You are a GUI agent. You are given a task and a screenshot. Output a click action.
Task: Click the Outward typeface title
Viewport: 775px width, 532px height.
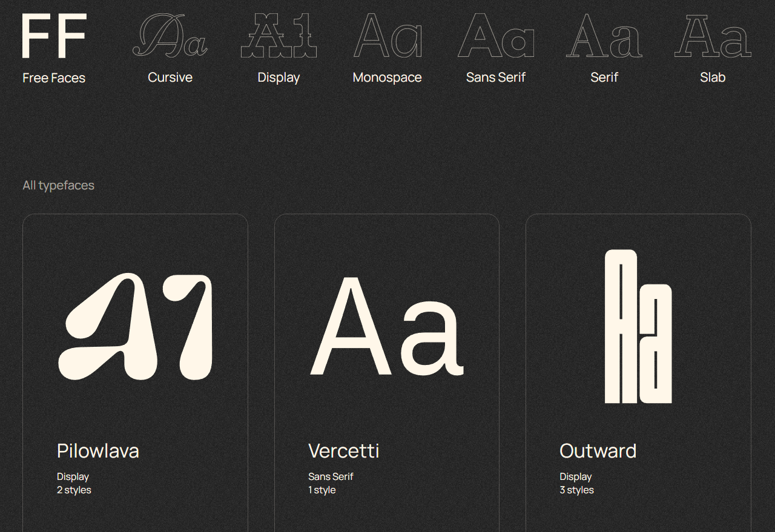coord(598,451)
